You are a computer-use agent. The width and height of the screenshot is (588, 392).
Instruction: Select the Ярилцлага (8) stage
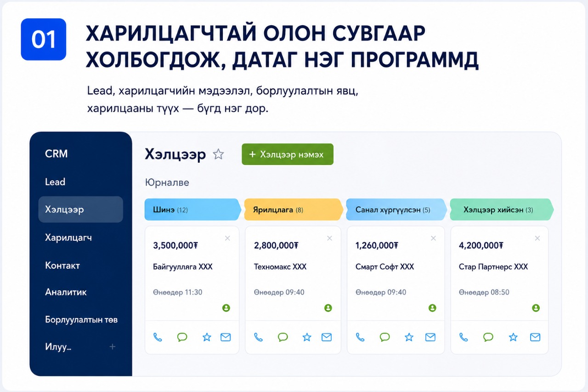(x=294, y=210)
